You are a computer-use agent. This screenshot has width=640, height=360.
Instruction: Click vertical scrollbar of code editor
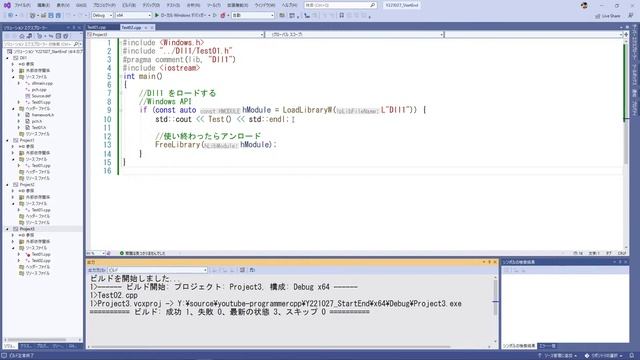626,143
